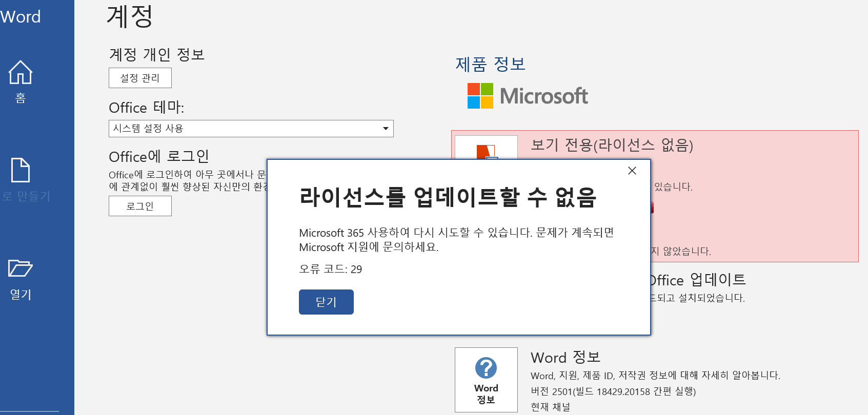
Task: Click the 제품 정보 heading
Action: tap(491, 64)
